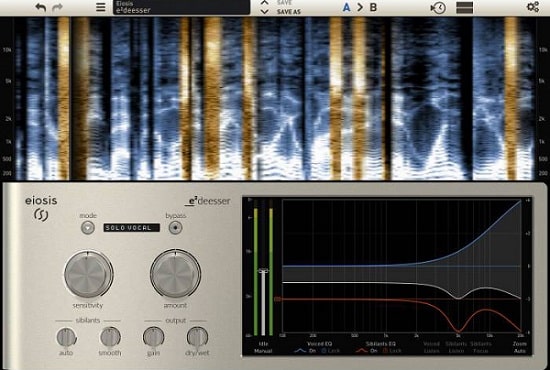Click the output gain knob
The width and height of the screenshot is (550, 370).
tap(153, 337)
